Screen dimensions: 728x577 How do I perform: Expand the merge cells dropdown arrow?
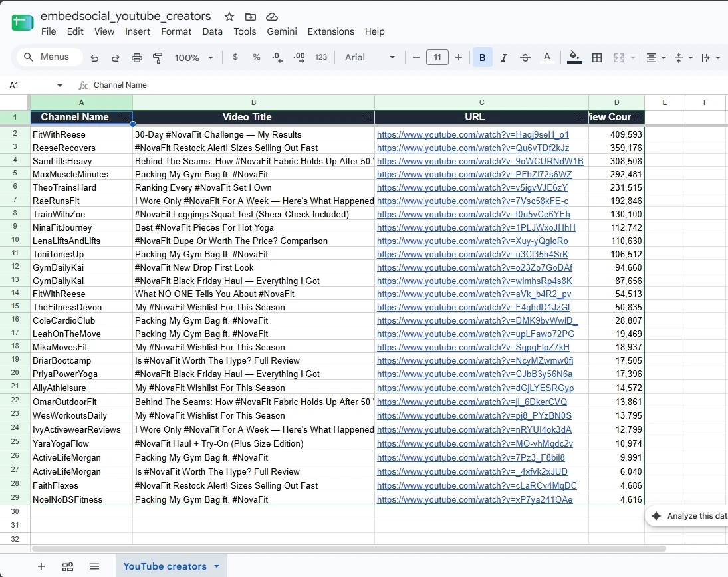point(633,58)
